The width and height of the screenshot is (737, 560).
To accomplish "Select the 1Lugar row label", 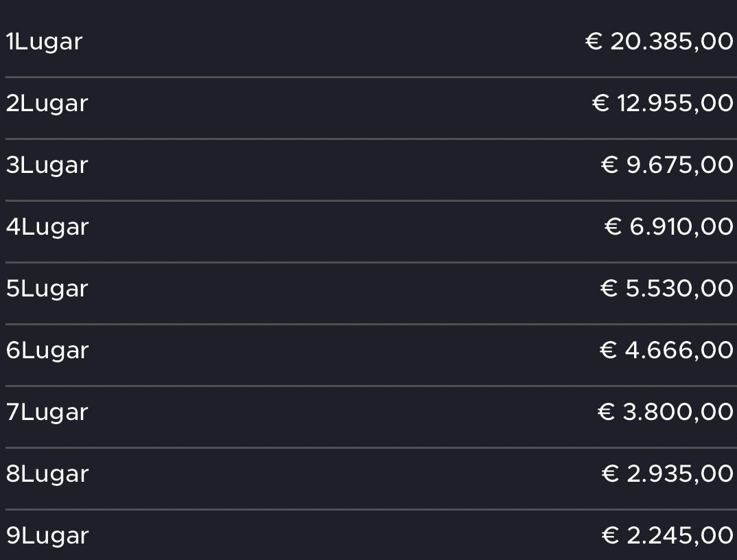I will pos(44,43).
